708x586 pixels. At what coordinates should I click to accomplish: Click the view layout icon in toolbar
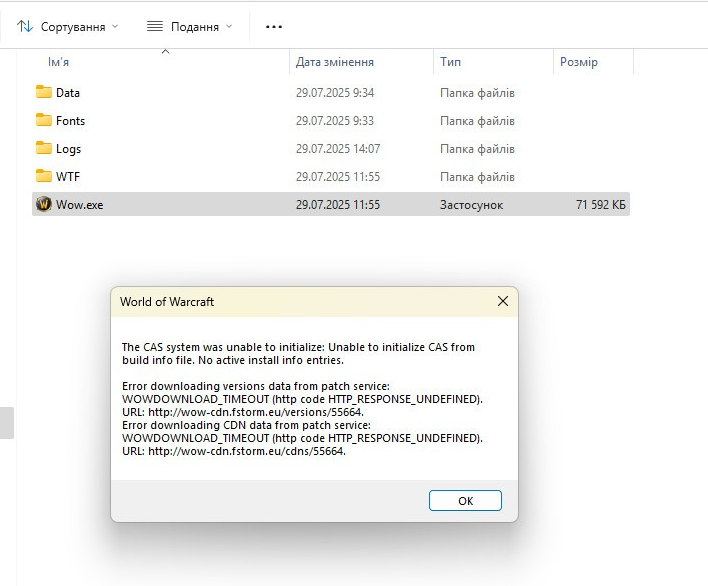155,26
